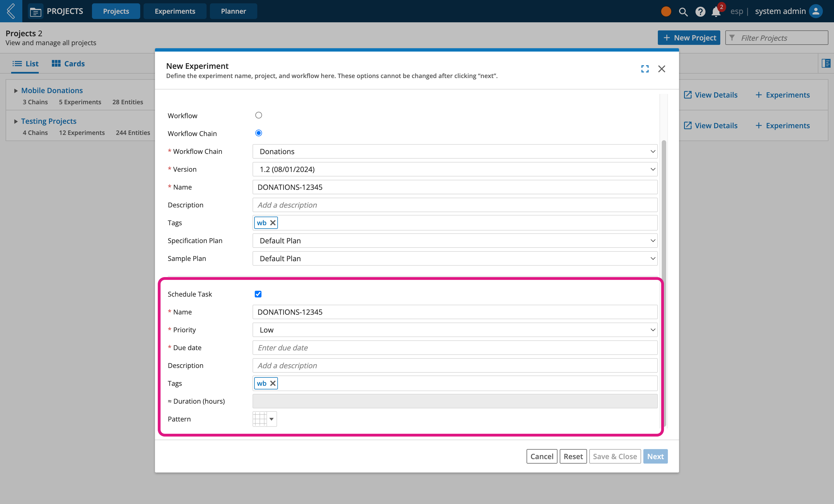
Task: Open the Testing Projects link
Action: coord(49,121)
